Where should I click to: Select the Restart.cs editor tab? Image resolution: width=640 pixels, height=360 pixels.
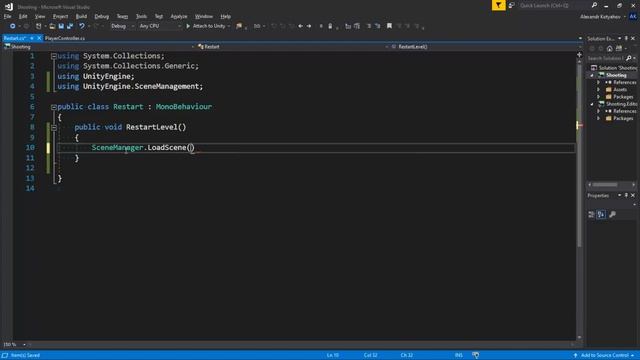point(15,38)
